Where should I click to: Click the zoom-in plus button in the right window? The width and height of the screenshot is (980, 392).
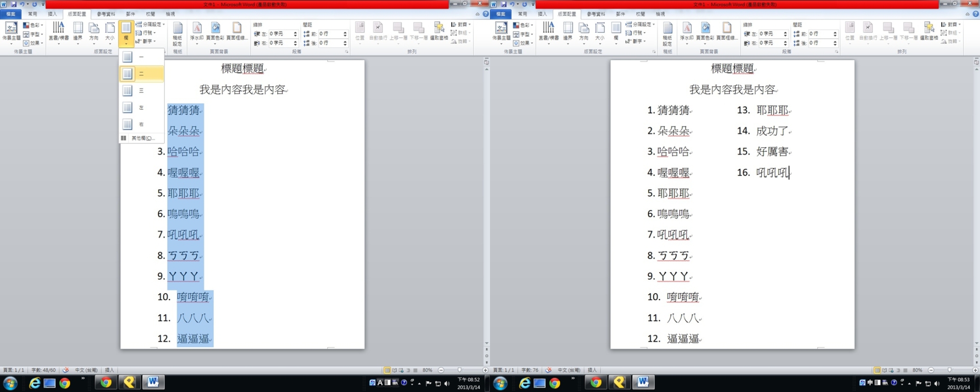tap(975, 370)
